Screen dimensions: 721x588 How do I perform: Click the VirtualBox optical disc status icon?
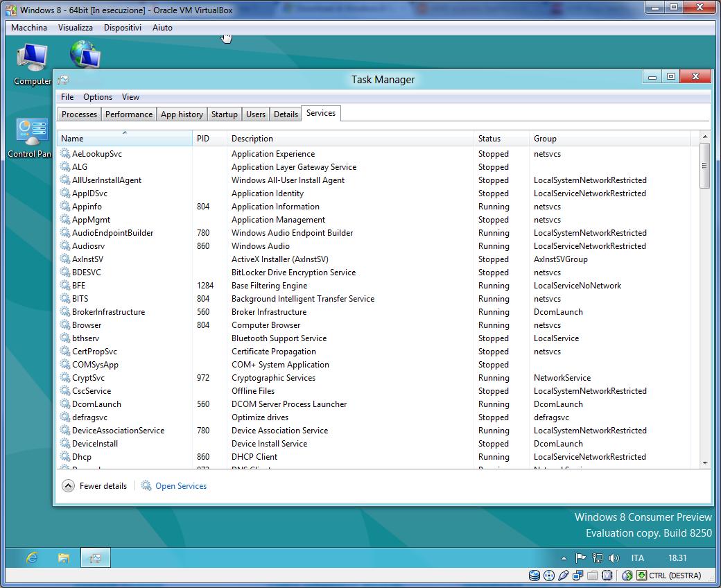tap(549, 576)
